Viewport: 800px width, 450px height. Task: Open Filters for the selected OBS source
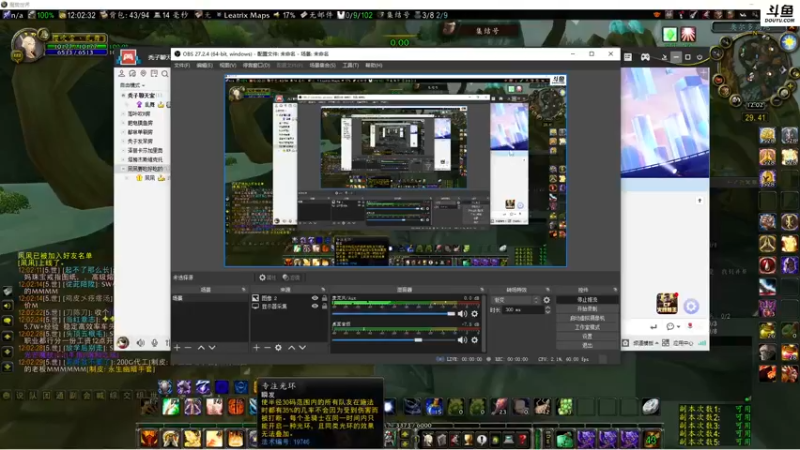pyautogui.click(x=291, y=278)
